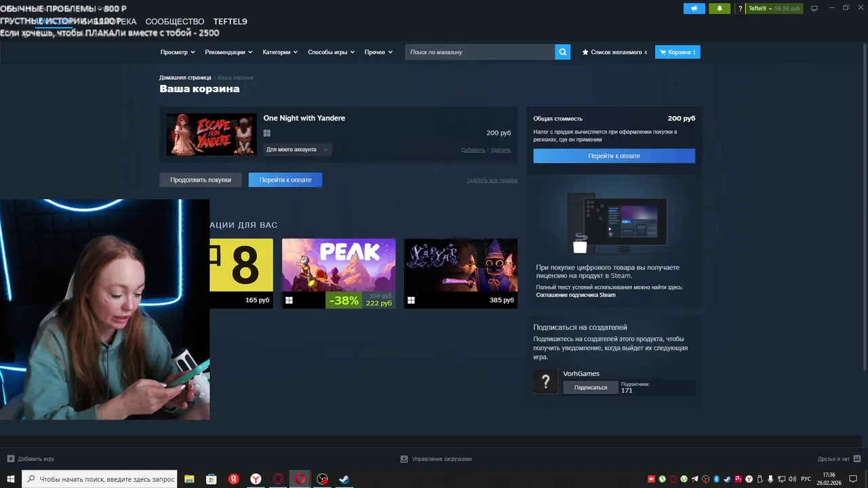This screenshot has width=868, height=488.
Task: Open active Opera GX taskbar icon
Action: (x=300, y=479)
